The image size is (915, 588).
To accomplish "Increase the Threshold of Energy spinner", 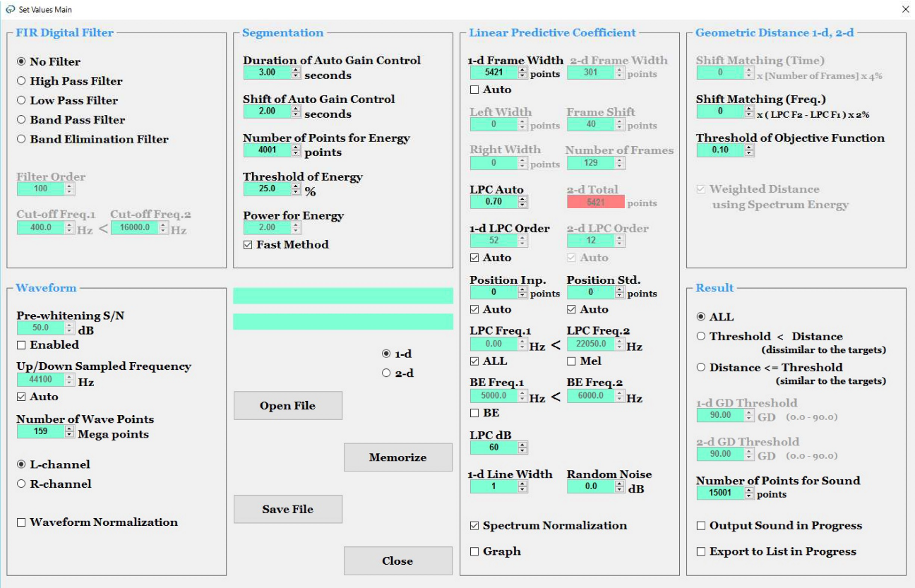I will 296,186.
